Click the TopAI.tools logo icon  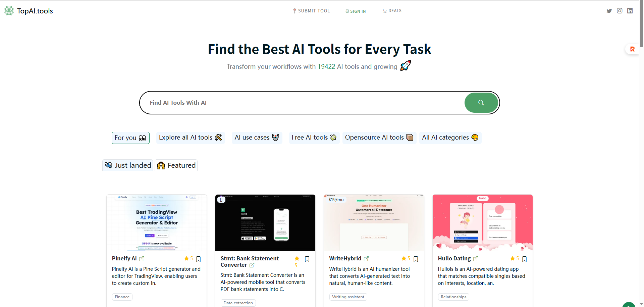tap(9, 11)
